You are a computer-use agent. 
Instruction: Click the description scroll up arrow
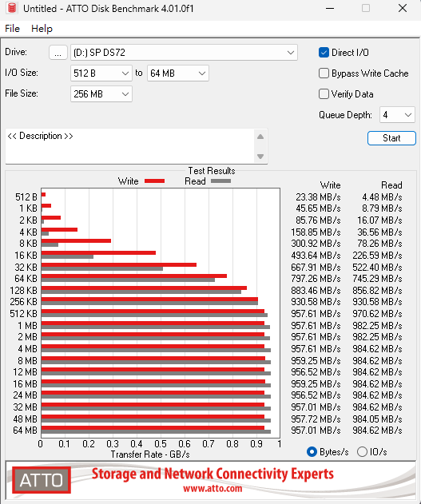click(260, 137)
